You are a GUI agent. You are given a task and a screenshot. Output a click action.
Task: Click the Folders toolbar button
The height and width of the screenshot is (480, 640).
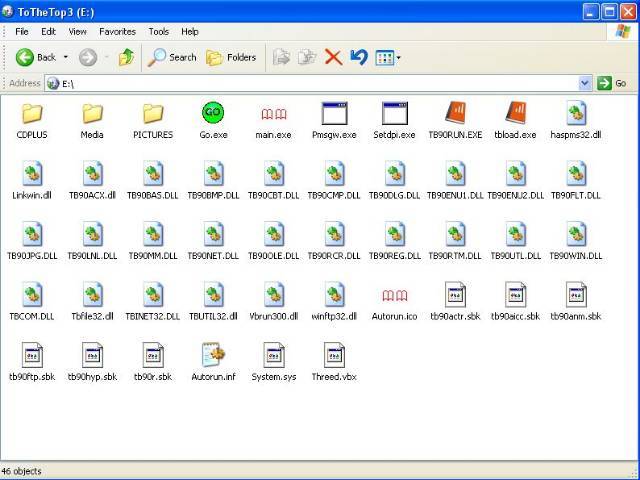[231, 57]
